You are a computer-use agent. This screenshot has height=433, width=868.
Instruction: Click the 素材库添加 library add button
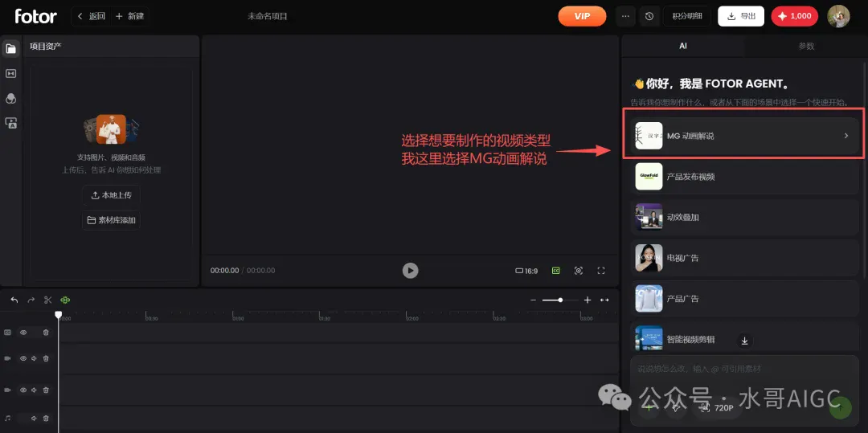pos(111,220)
